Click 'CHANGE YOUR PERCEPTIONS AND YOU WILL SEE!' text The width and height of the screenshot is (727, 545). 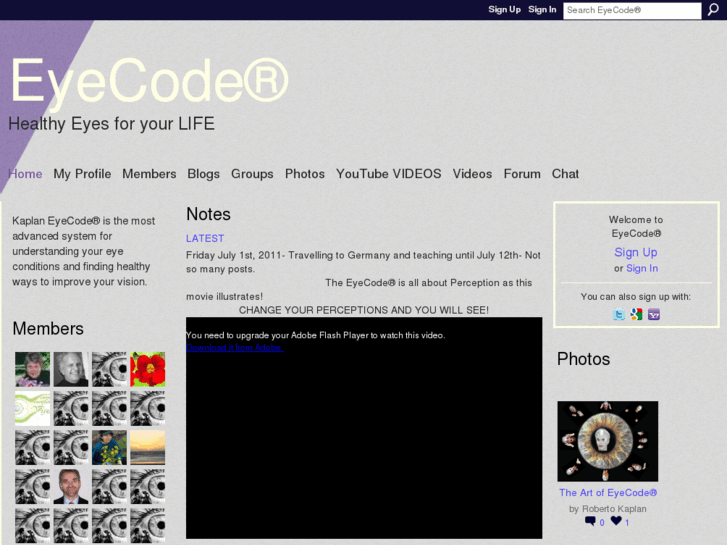click(364, 310)
